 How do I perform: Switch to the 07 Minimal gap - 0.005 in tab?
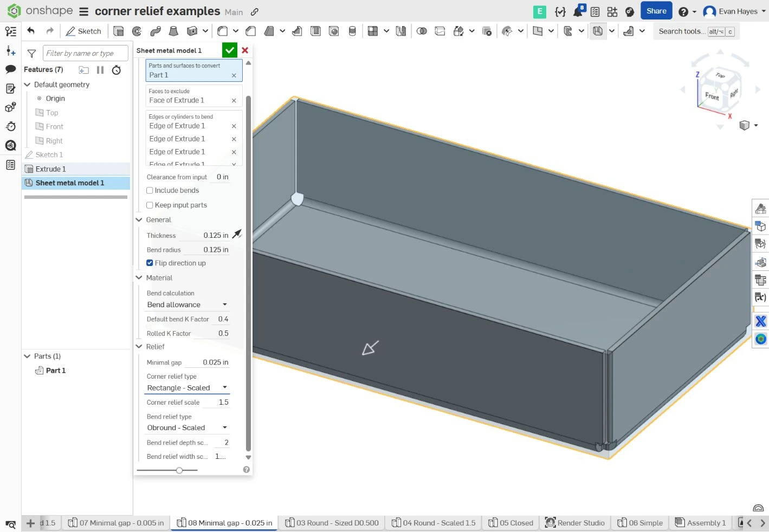click(x=116, y=523)
